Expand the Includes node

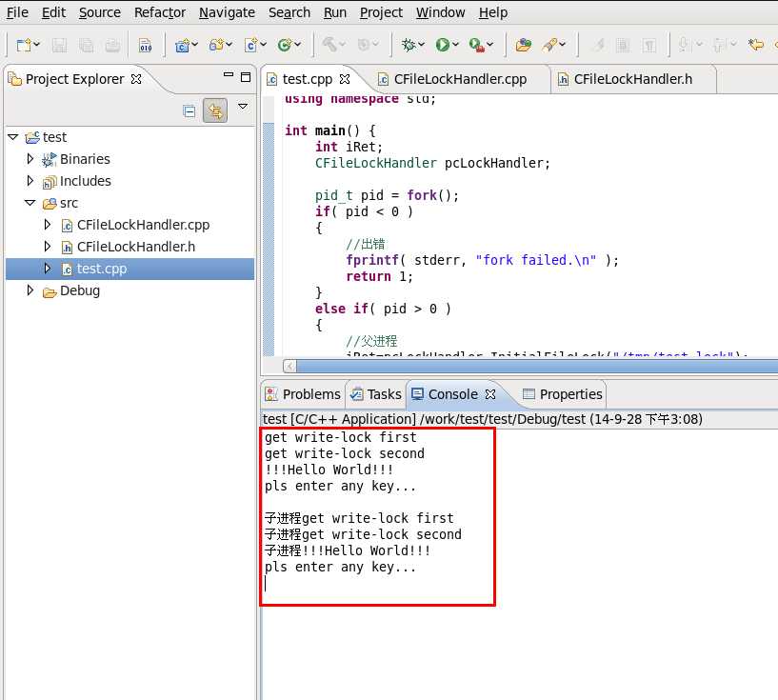point(30,181)
